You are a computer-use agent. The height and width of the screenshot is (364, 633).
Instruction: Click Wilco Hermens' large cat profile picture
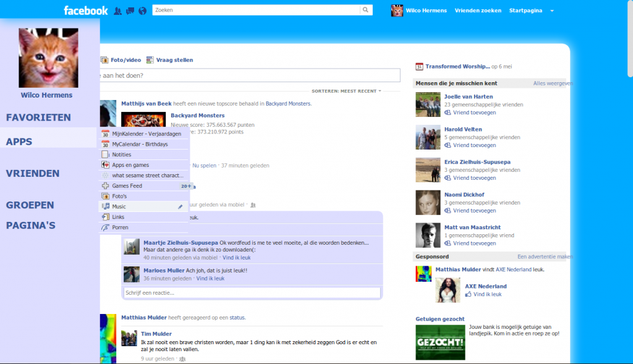(x=48, y=57)
